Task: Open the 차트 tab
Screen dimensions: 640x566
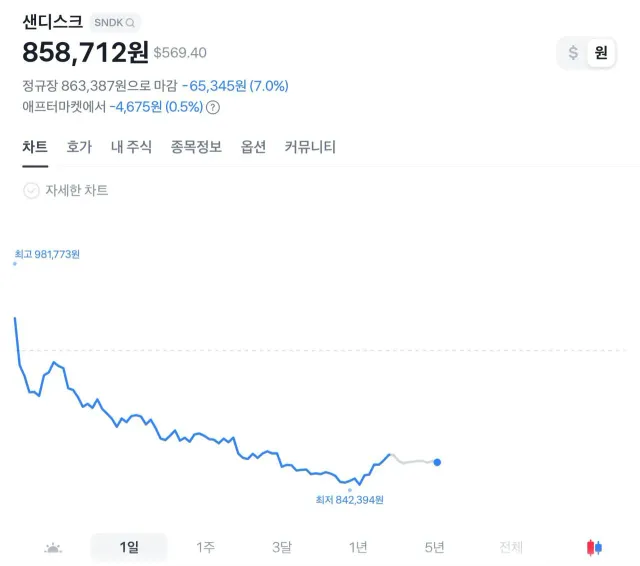Action: [x=35, y=147]
